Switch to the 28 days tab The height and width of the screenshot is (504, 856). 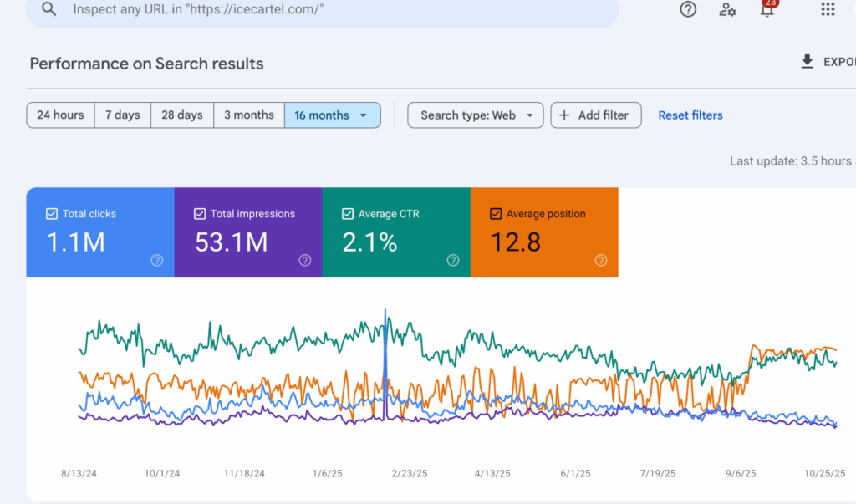point(181,115)
